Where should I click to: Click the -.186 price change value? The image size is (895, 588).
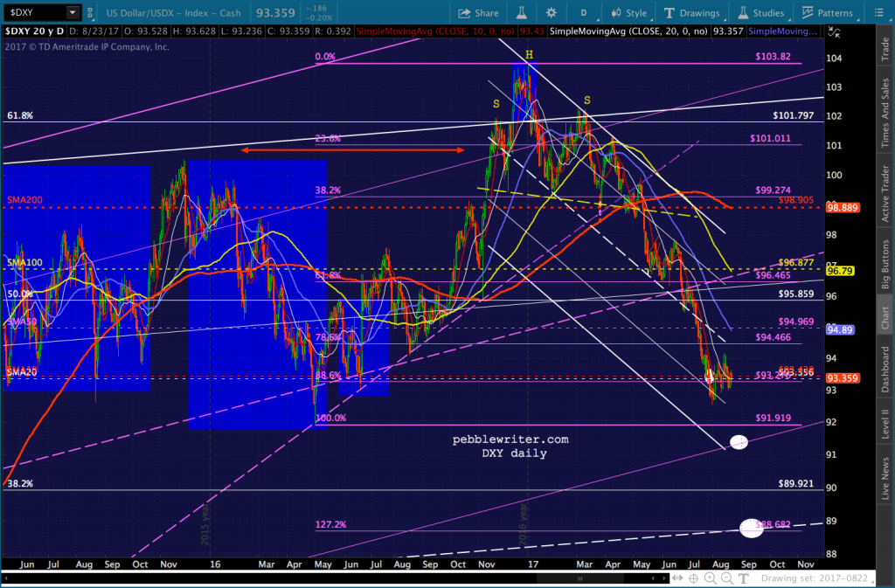(x=316, y=9)
